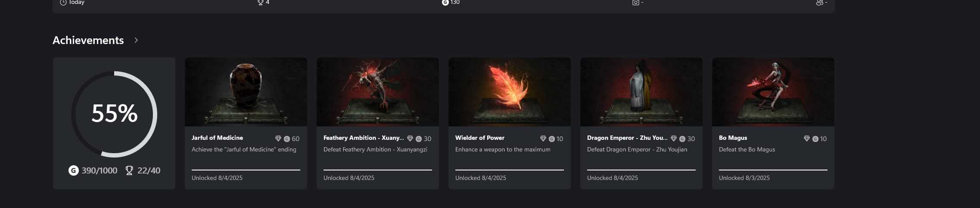980x208 pixels.
Task: Click the progress bar on Wielder of Power
Action: pyautogui.click(x=510, y=170)
